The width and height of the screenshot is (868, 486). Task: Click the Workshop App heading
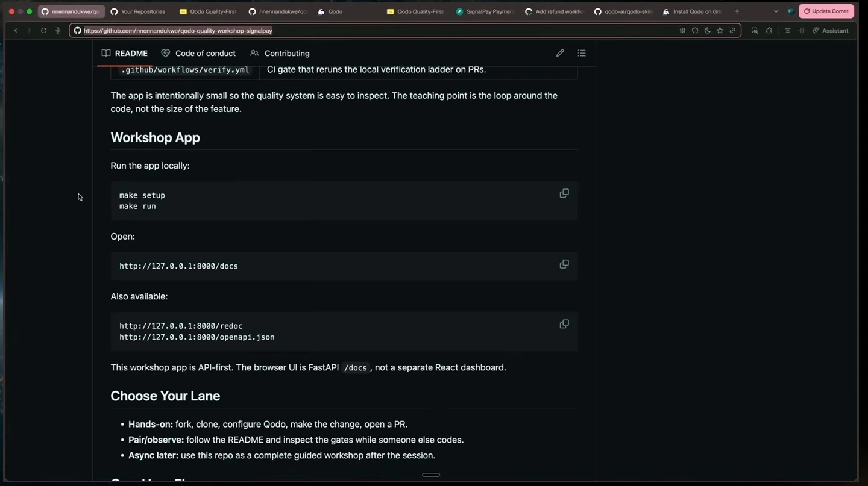pyautogui.click(x=155, y=137)
